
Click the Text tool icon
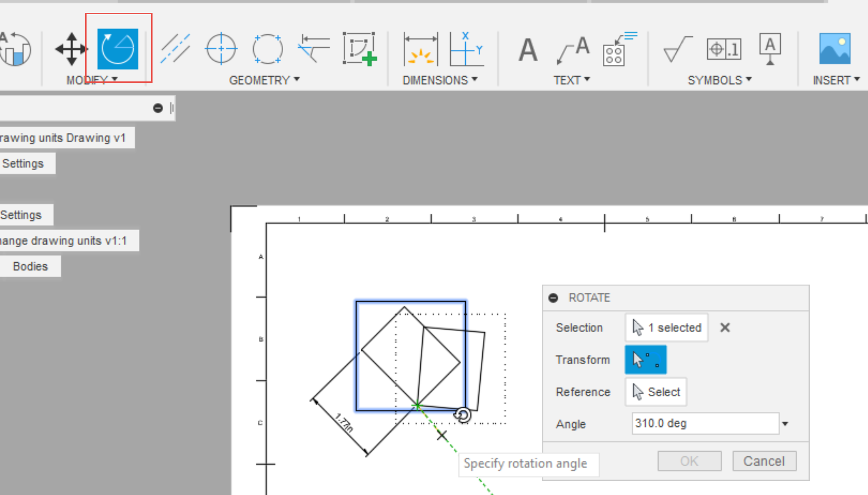528,50
